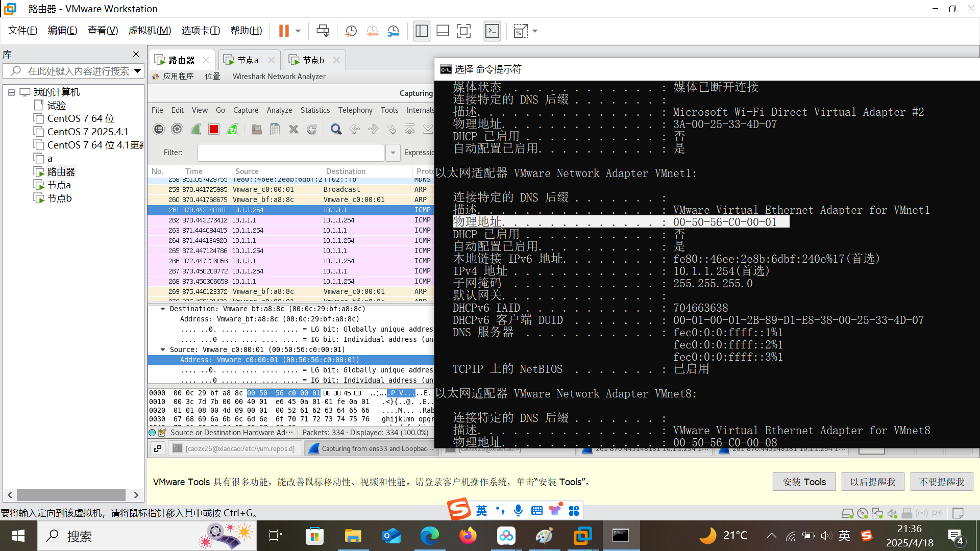Click the 不要提醒我 button
Image resolution: width=980 pixels, height=551 pixels.
pos(941,482)
